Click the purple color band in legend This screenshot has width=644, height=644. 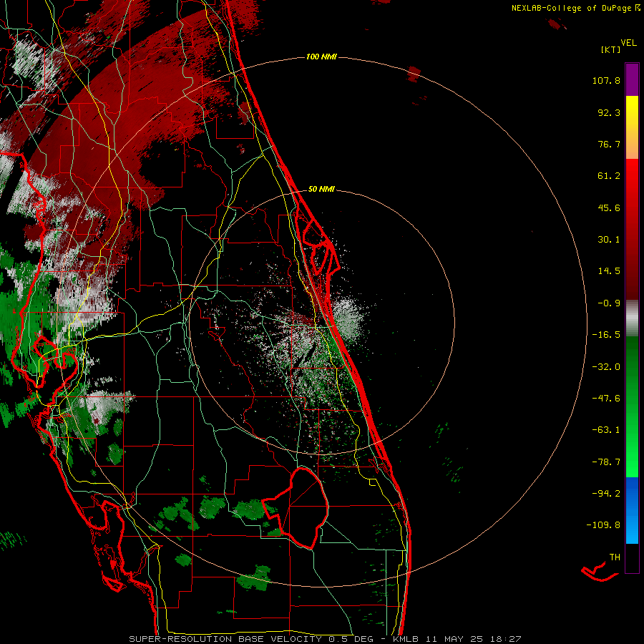click(x=632, y=79)
